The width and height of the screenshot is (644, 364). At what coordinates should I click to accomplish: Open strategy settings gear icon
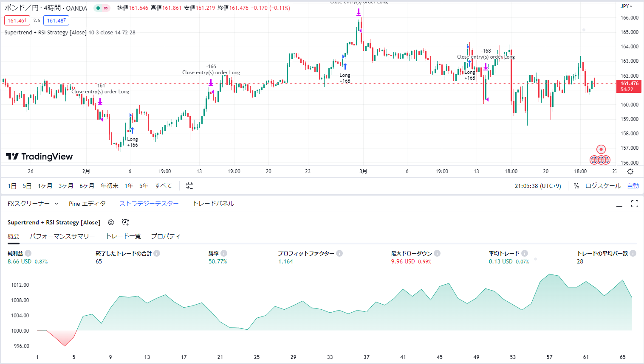click(x=111, y=222)
